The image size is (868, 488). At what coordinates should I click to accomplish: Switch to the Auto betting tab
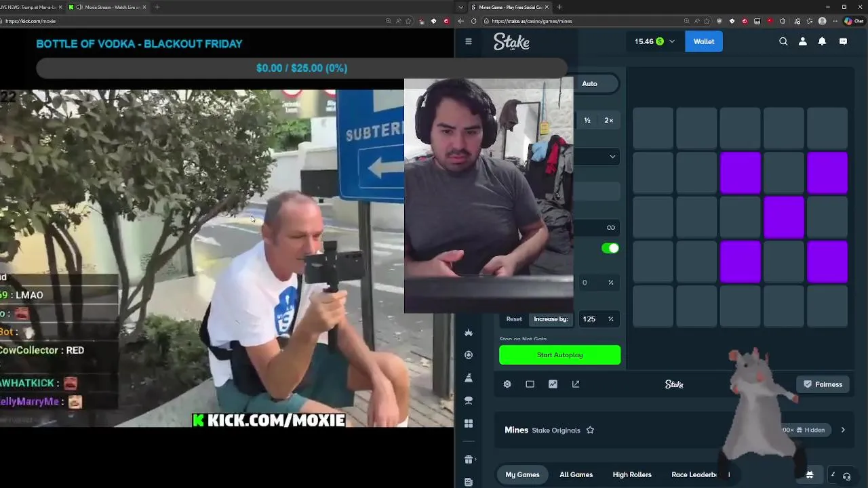(x=589, y=83)
